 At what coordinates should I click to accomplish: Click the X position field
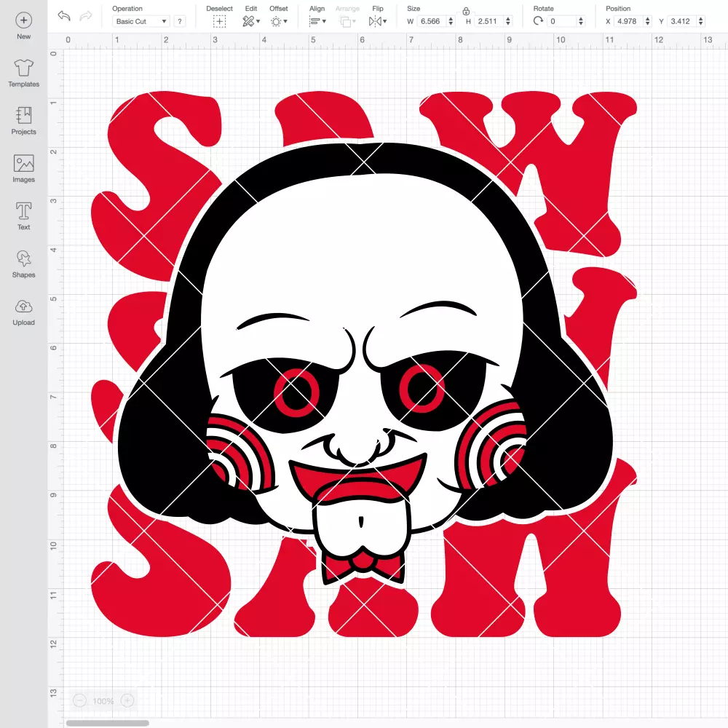[629, 21]
